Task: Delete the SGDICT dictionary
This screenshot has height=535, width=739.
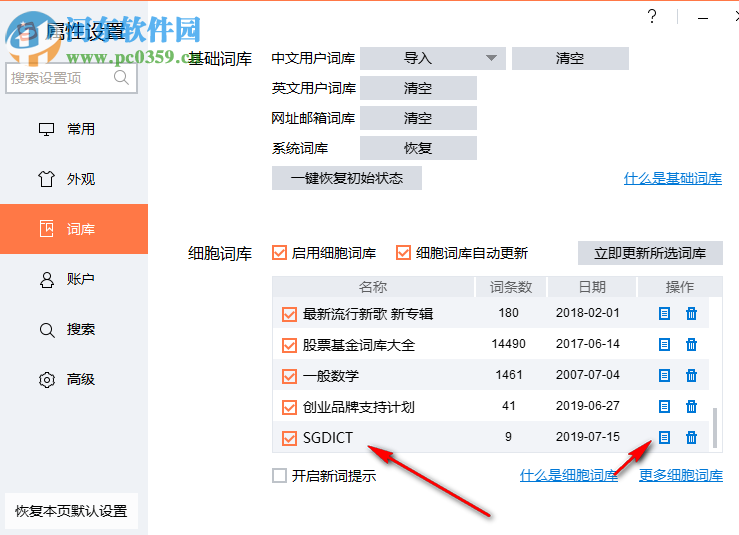Action: [x=691, y=437]
